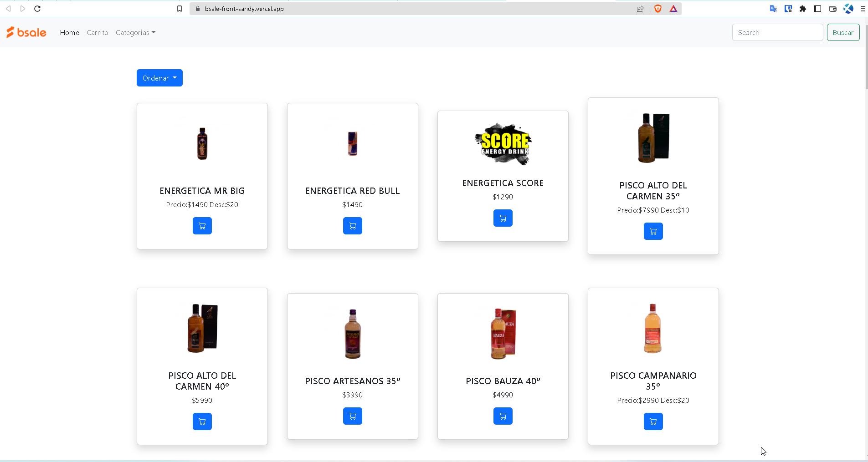Open the Brave Shields icon
The width and height of the screenshot is (868, 462).
tap(658, 8)
